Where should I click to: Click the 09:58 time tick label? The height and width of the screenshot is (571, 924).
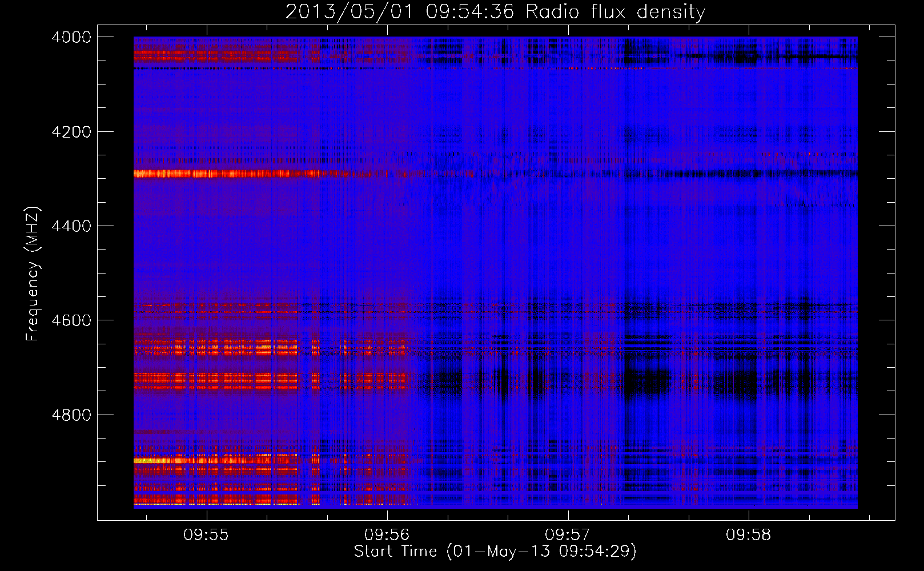749,535
